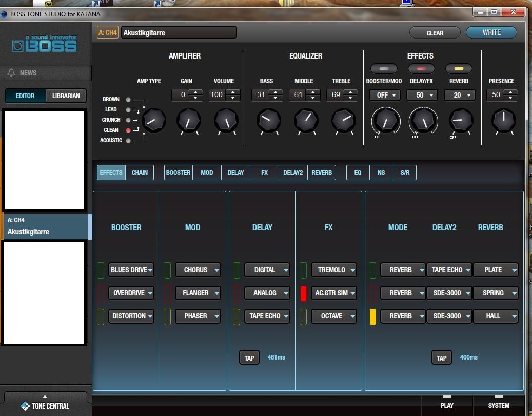Open the EQ tab

pos(358,173)
